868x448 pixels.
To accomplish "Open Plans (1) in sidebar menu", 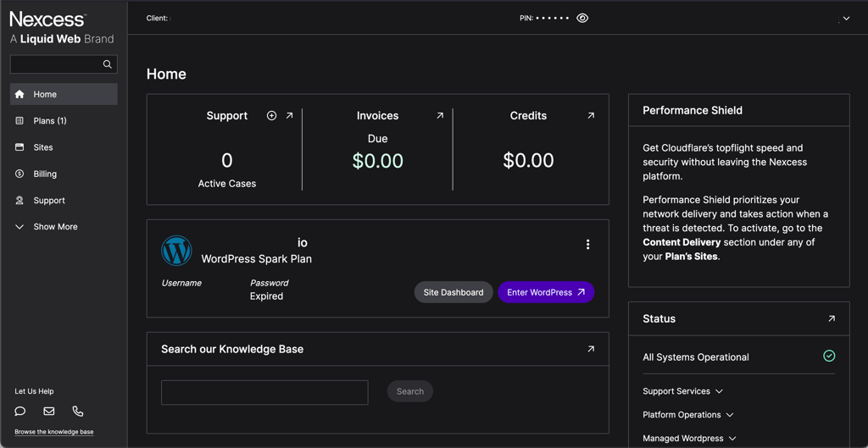I will 64,120.
